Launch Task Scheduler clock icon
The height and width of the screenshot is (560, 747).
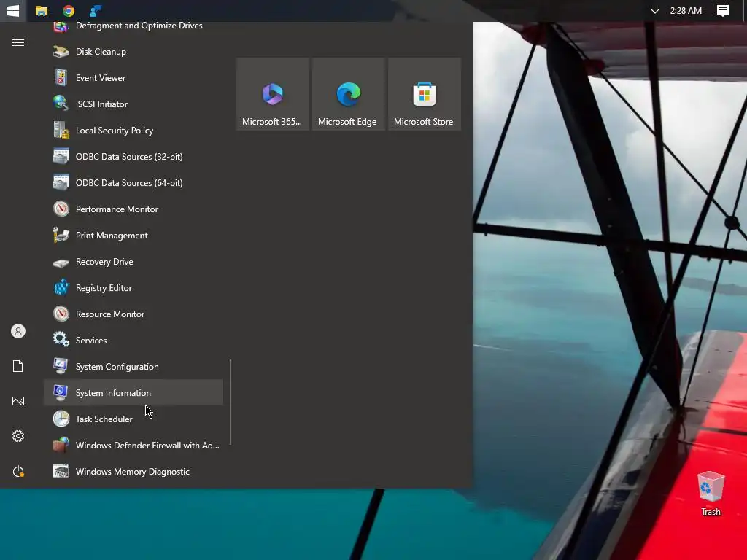[x=61, y=419]
